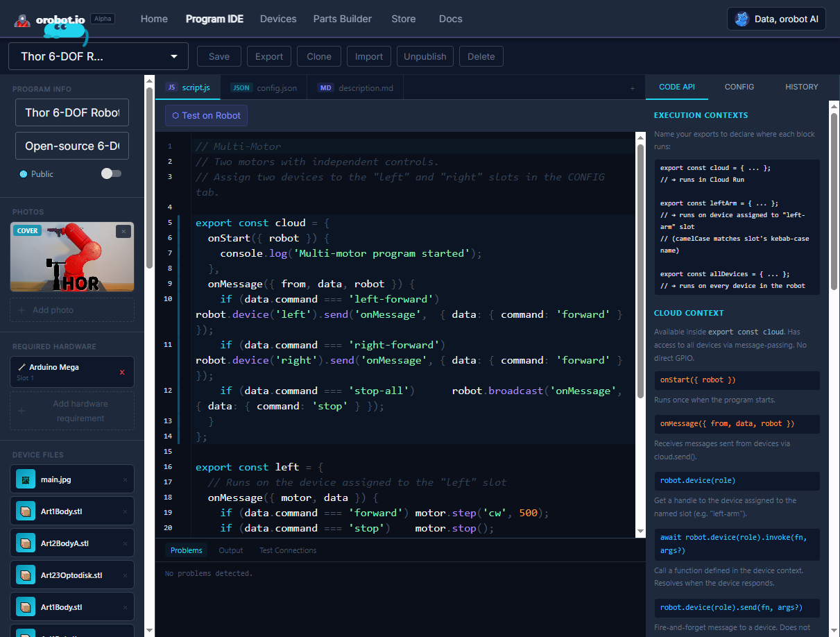The width and height of the screenshot is (840, 637).
Task: Show the Output panel
Action: (231, 550)
